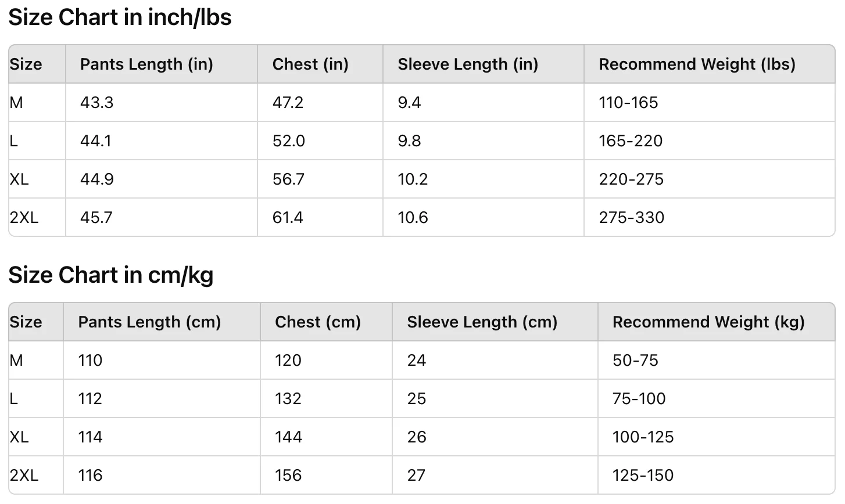The height and width of the screenshot is (504, 845).
Task: Click the 44.9 pants length cell
Action: click(x=96, y=179)
